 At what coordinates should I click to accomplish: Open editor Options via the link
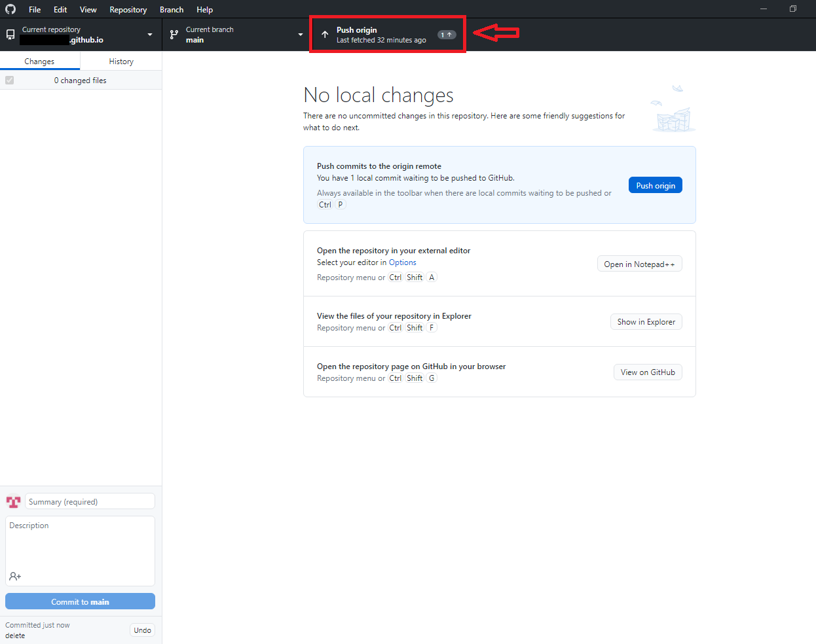(402, 262)
